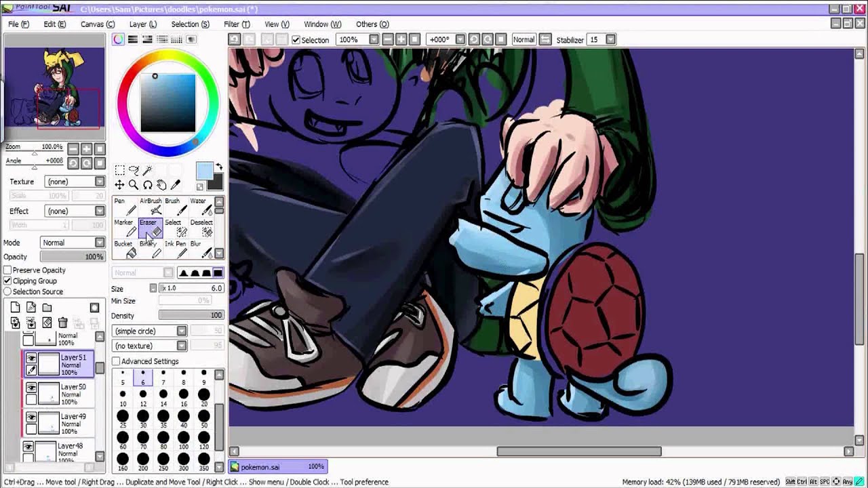Activate the move tool
The width and height of the screenshot is (868, 488).
click(x=119, y=184)
